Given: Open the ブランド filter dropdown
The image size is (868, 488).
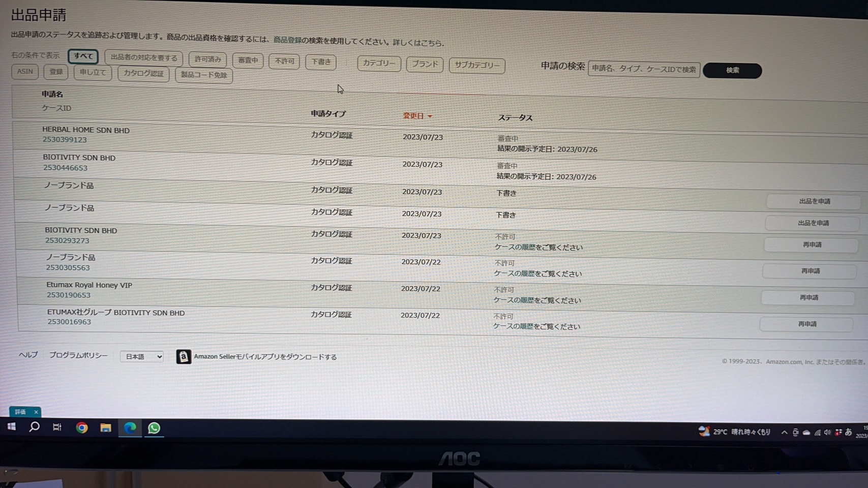Looking at the screenshot, I should click(x=425, y=64).
